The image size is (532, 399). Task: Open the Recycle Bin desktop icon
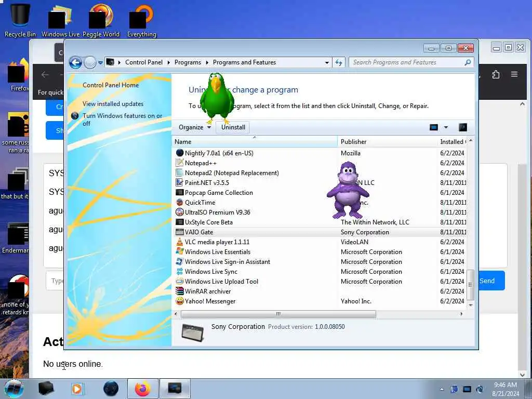coord(20,20)
